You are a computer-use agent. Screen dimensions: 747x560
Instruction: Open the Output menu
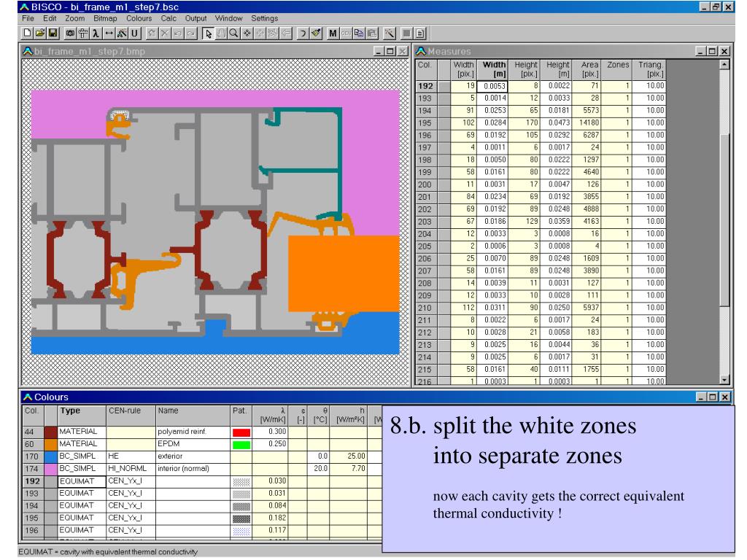196,18
